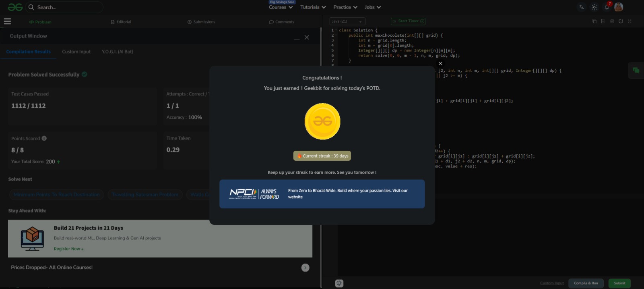The width and height of the screenshot is (644, 289).
Task: Open Travelling Salesman Problem suggestion
Action: [145, 195]
